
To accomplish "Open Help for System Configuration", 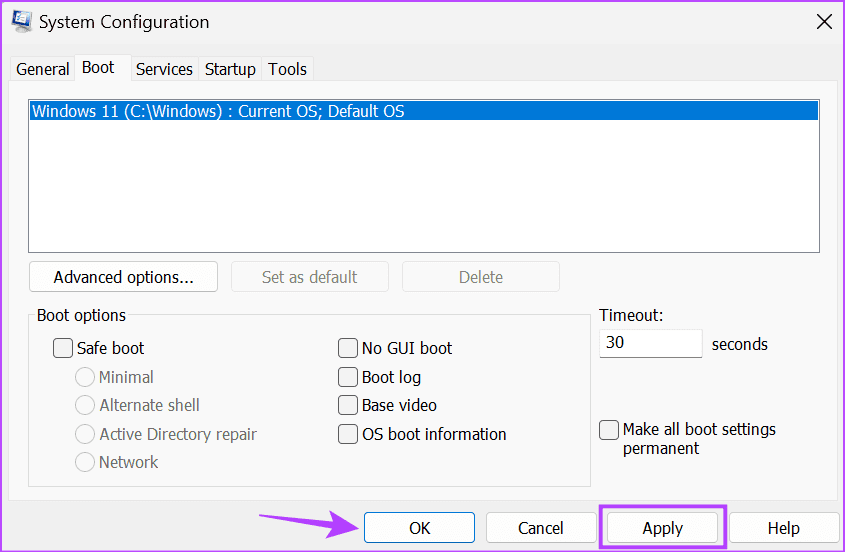I will click(784, 528).
